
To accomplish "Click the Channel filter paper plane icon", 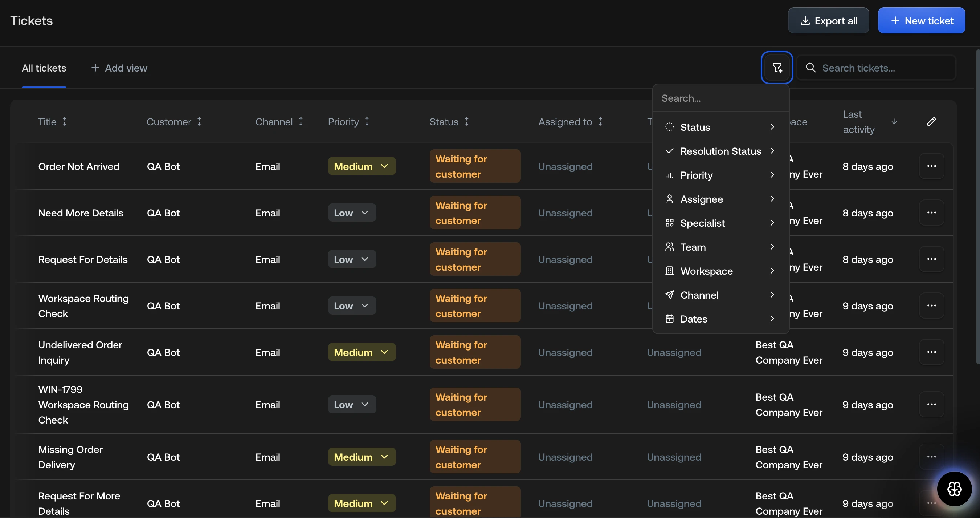I will (x=669, y=295).
